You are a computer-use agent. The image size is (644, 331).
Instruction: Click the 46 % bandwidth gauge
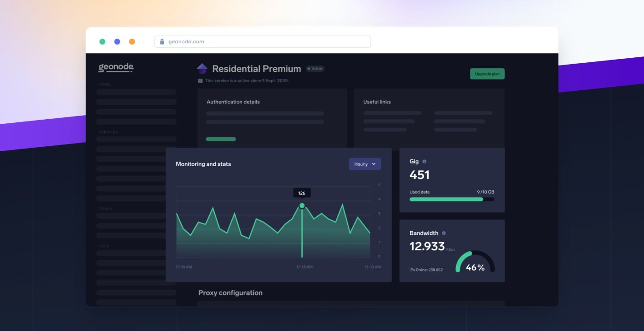coord(475,262)
